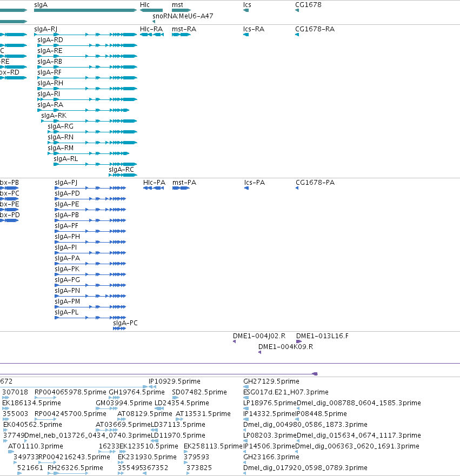This screenshot has width=460, height=476.
Task: Select the mst-RA transcript label
Action: coord(184,29)
